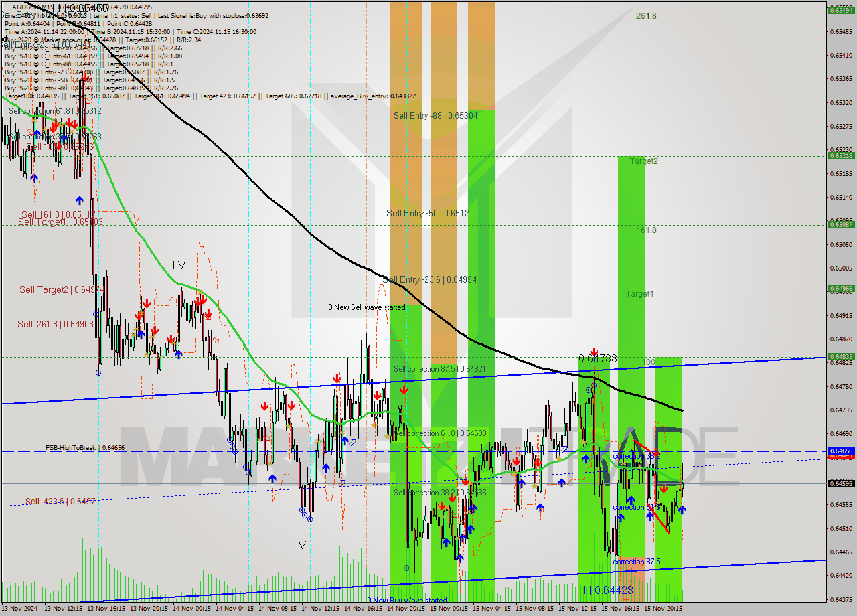Select the 'Sell 423.6 | 0.6457' label
Screen dimensions: 857x616
point(60,501)
